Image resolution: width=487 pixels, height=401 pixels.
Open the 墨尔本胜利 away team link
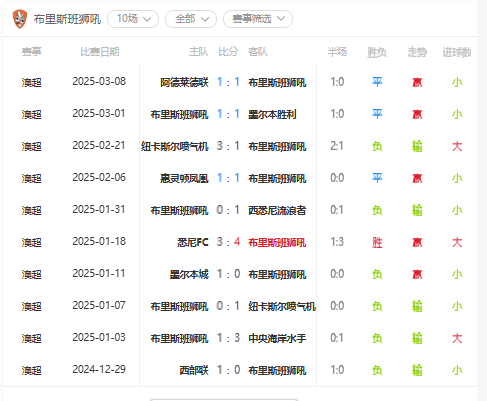272,114
